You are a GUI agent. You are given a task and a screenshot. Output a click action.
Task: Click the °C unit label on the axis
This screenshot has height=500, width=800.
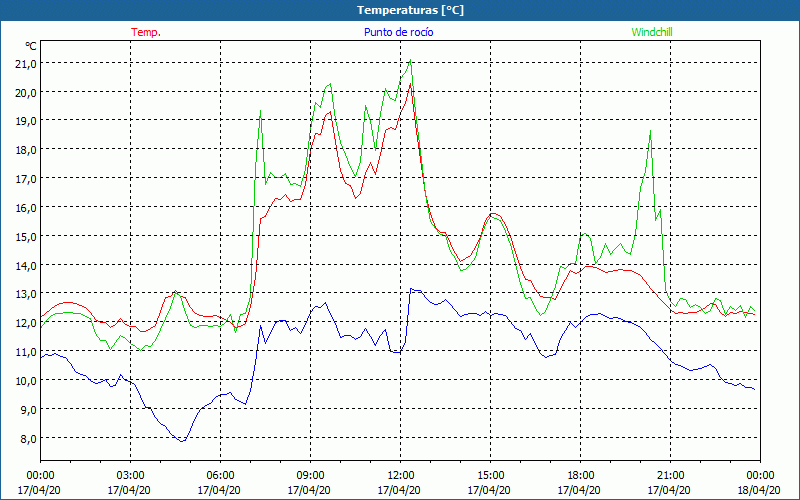(x=31, y=46)
